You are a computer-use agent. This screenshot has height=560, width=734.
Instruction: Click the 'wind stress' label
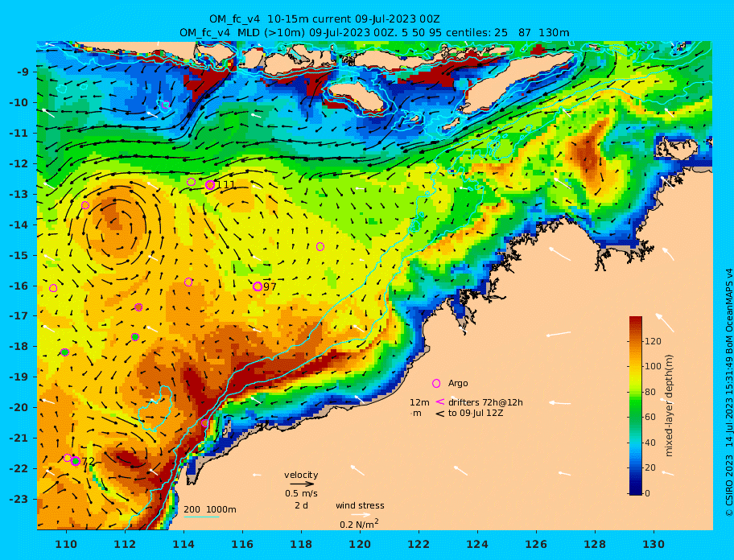click(360, 505)
